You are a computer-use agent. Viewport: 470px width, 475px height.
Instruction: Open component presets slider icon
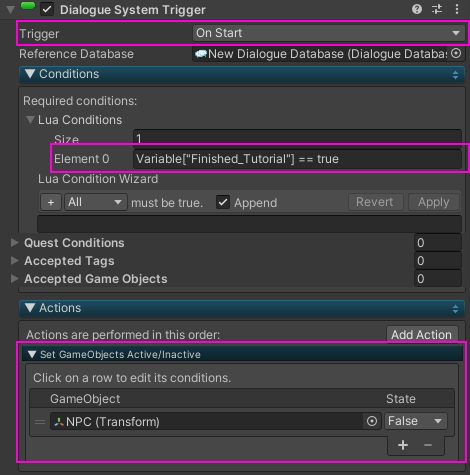(x=437, y=9)
